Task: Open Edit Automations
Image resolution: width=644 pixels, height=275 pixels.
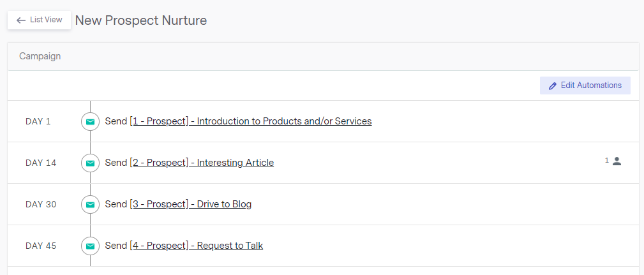Action: pos(585,85)
